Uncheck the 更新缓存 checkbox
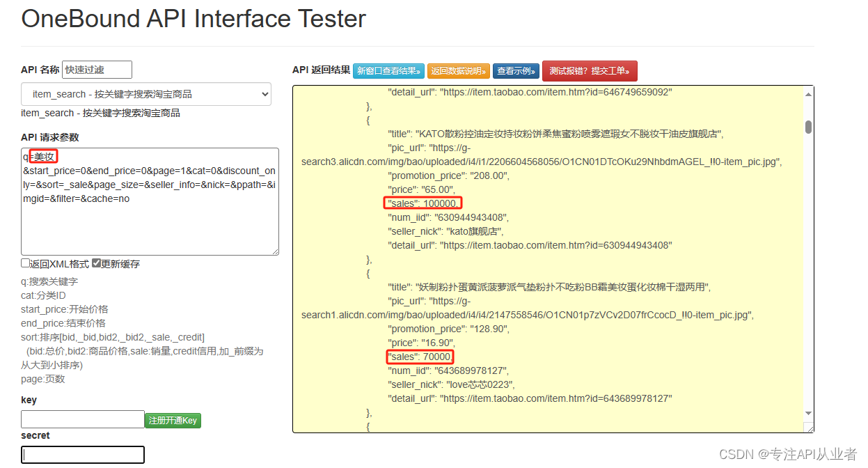Image resolution: width=868 pixels, height=468 pixels. tap(96, 264)
